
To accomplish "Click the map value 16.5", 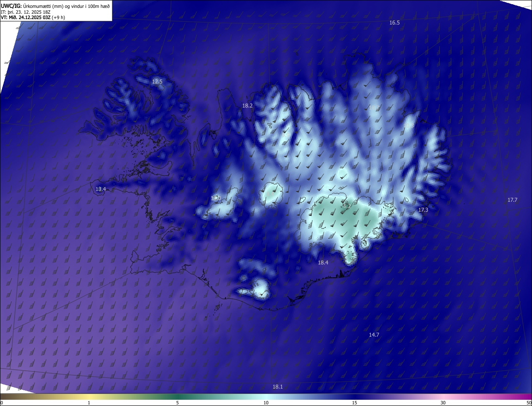I will click(x=394, y=23).
